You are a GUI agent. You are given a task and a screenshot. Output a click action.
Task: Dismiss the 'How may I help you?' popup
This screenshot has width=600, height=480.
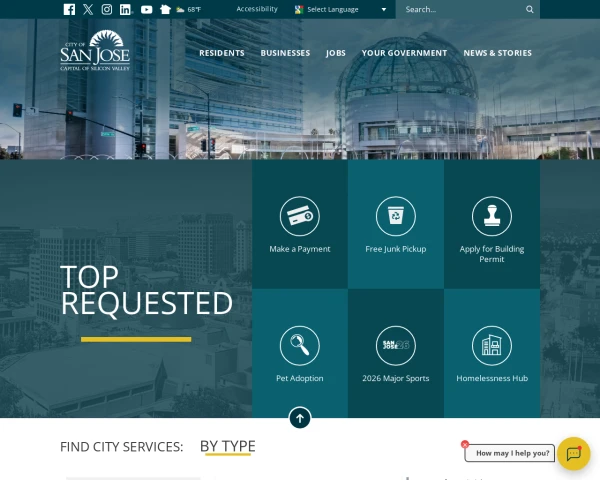click(x=465, y=444)
